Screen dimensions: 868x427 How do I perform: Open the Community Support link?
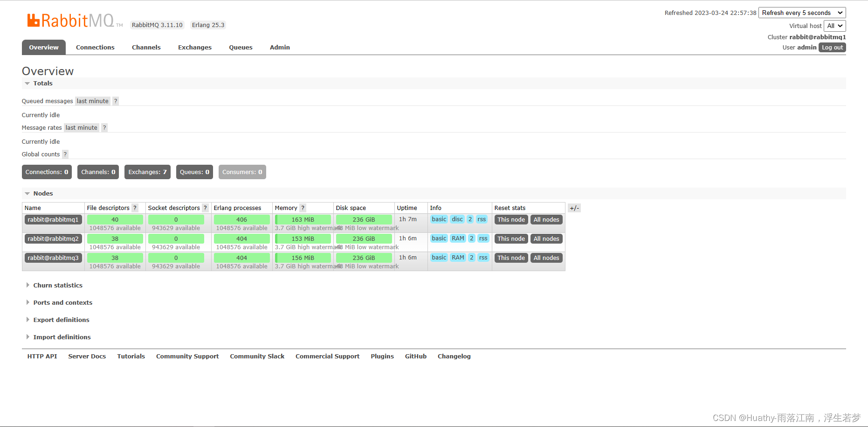tap(187, 356)
